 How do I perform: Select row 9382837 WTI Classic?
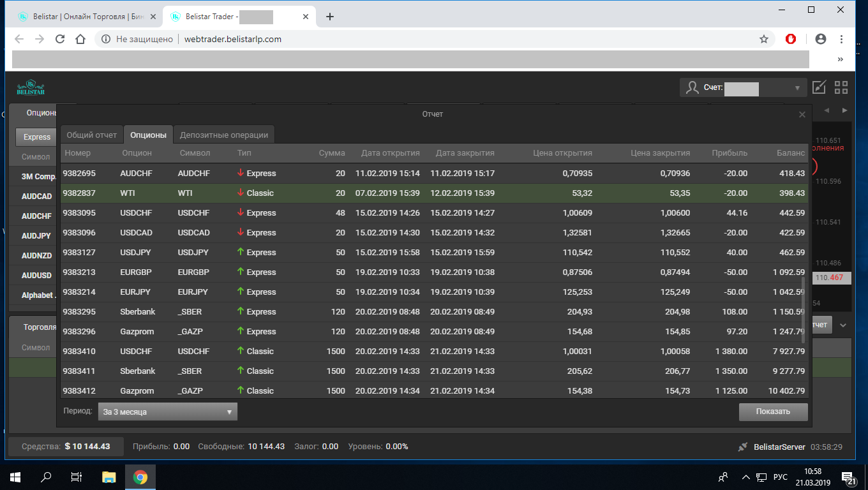434,193
